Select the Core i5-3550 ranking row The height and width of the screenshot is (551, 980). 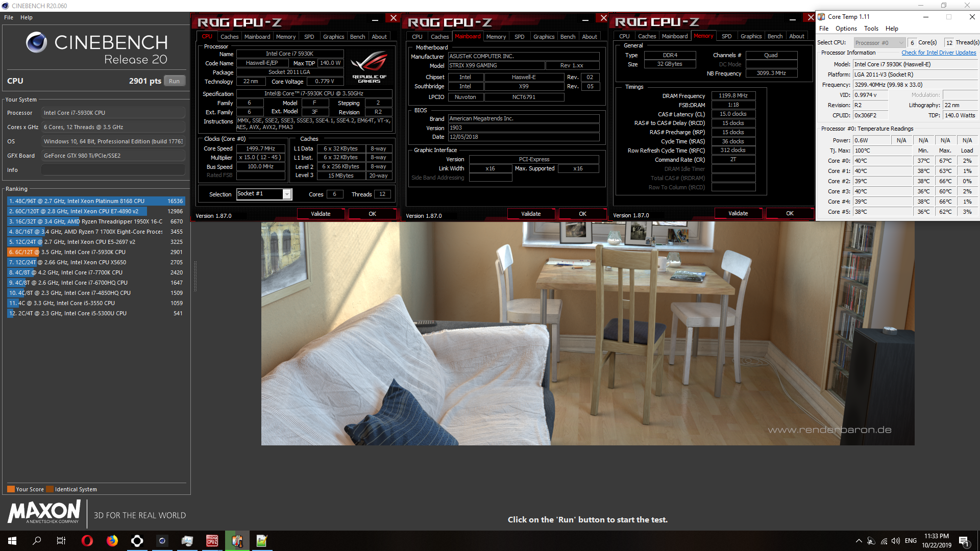(x=95, y=303)
